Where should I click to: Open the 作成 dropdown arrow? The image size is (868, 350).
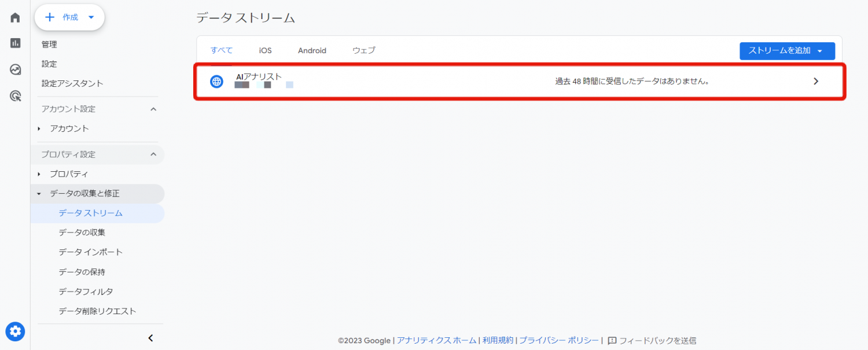click(x=91, y=17)
